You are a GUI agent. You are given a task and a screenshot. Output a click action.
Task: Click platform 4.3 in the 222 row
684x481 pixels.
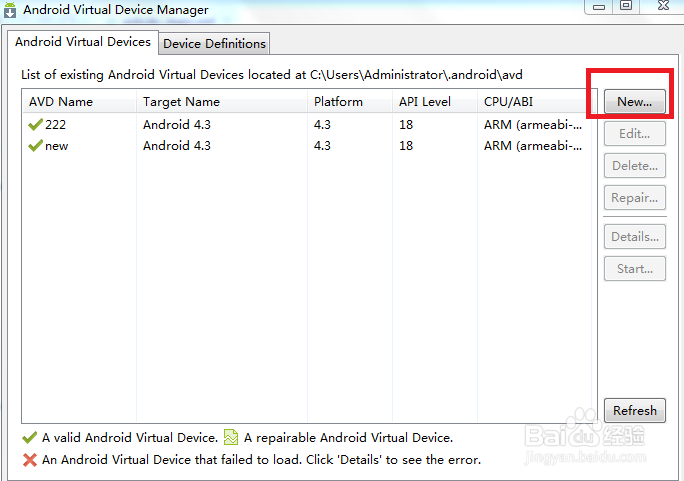[322, 125]
